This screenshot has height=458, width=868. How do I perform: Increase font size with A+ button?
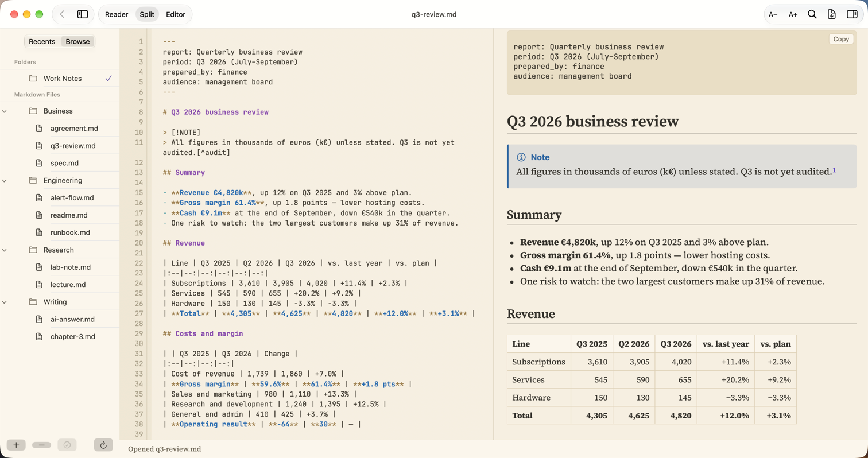coord(793,14)
